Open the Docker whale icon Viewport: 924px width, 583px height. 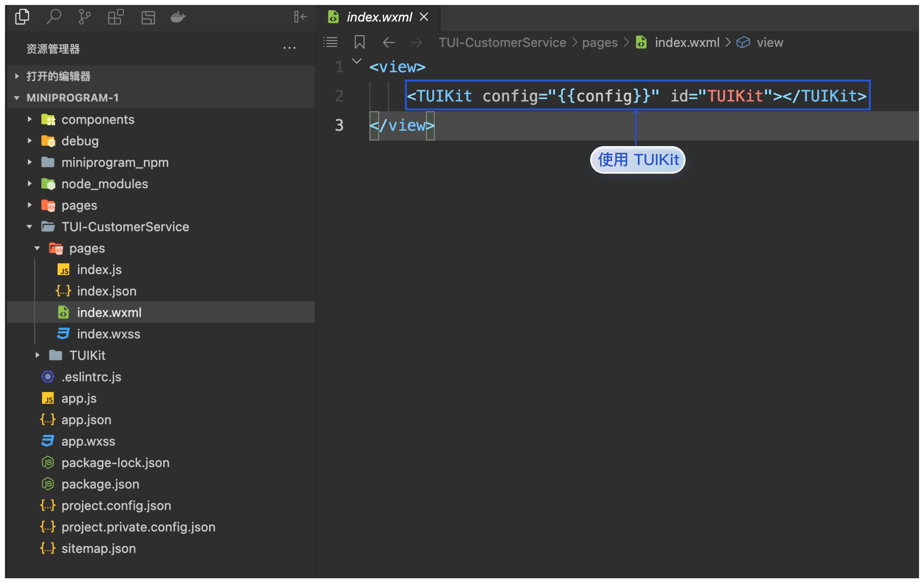(178, 17)
